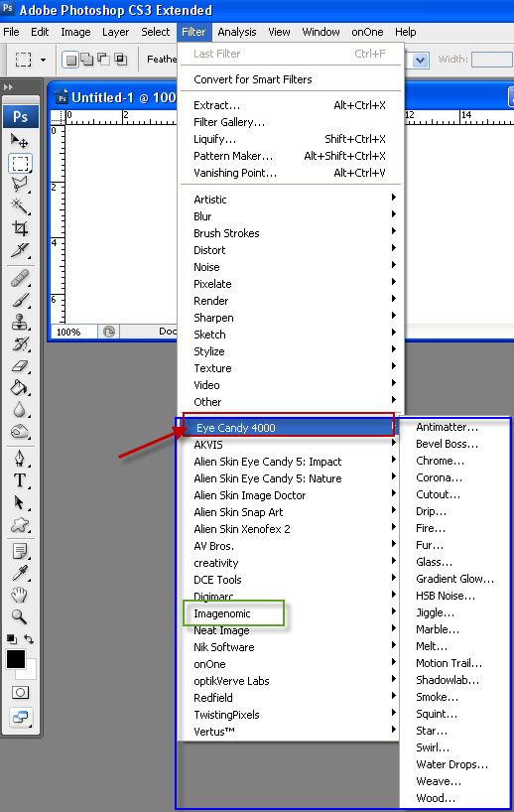Select the Magic Wand tool

click(x=20, y=206)
